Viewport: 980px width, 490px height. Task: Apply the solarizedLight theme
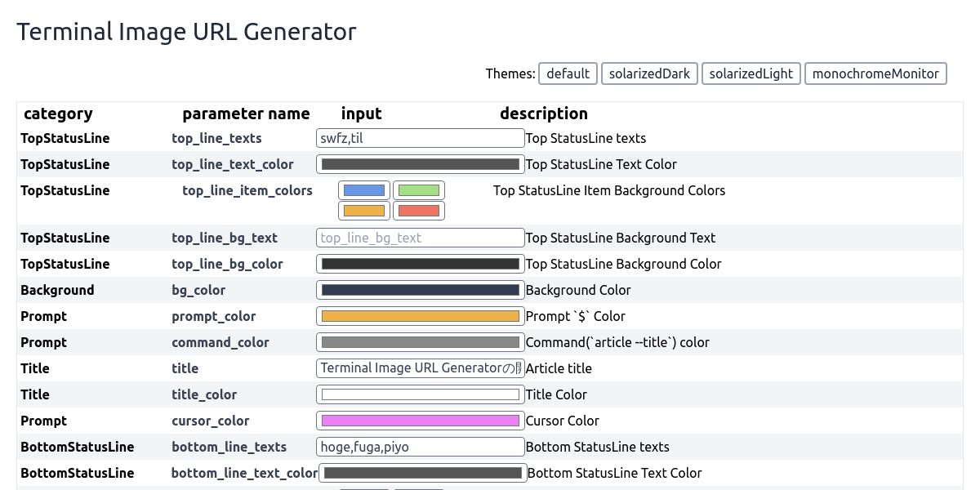751,73
